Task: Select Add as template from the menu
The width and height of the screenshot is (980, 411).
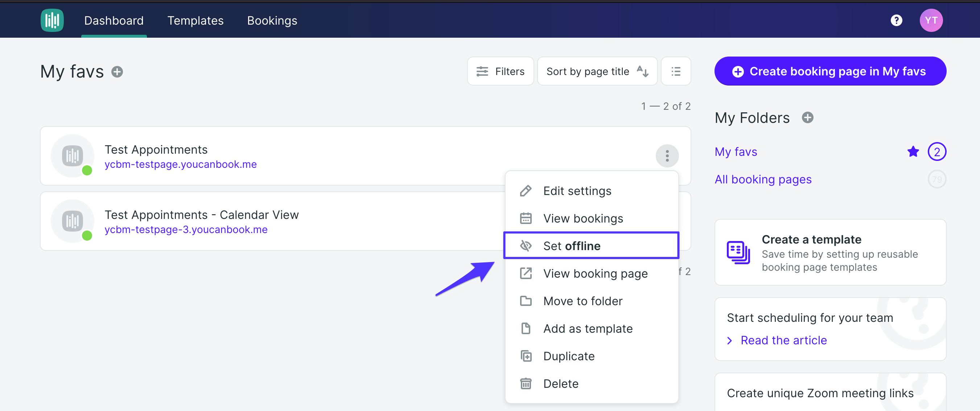Action: pos(588,328)
